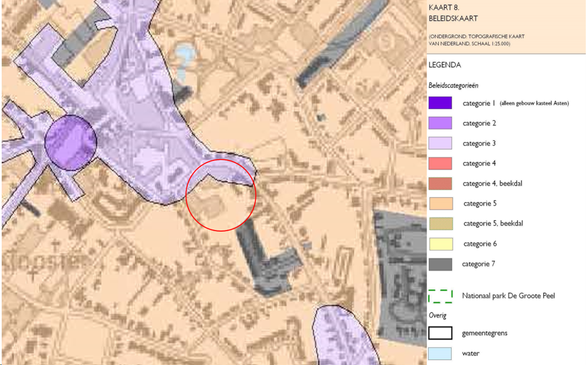Viewport: 588px width, 365px height.
Task: Click the LEGENDA heading
Action: 445,65
